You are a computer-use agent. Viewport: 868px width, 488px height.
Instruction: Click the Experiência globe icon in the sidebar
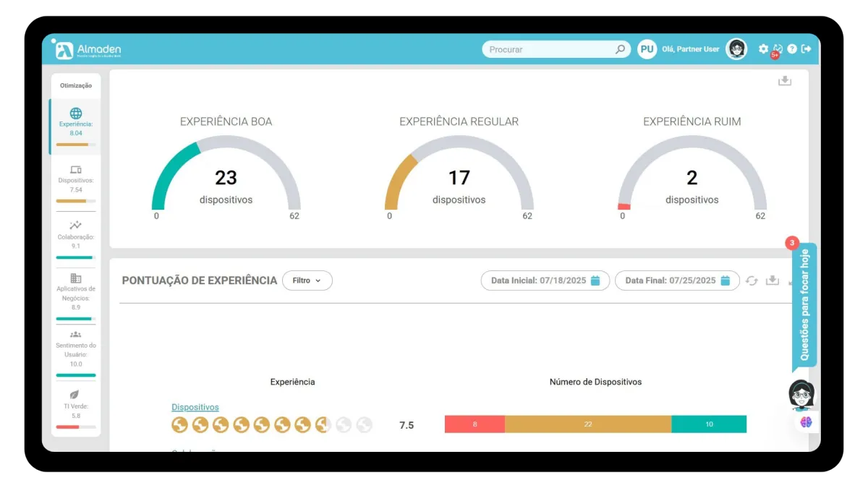click(76, 114)
